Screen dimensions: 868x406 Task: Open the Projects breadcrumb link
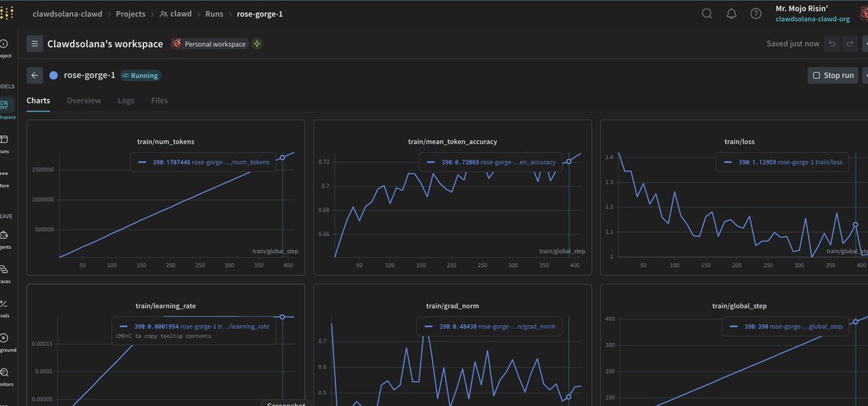coord(129,14)
